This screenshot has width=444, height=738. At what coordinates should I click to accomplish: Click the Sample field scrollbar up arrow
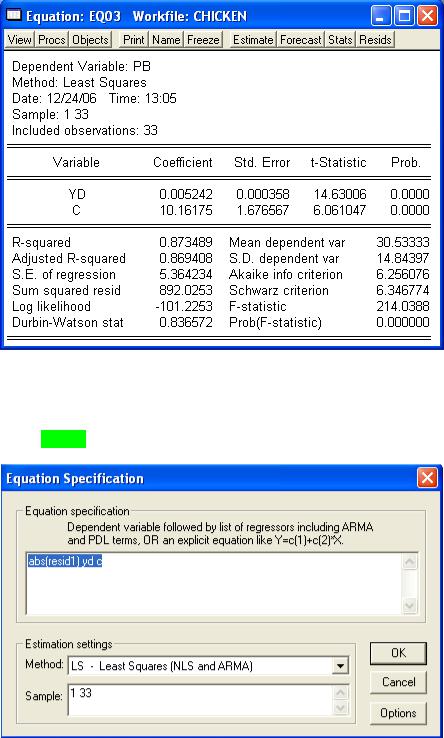click(x=340, y=692)
